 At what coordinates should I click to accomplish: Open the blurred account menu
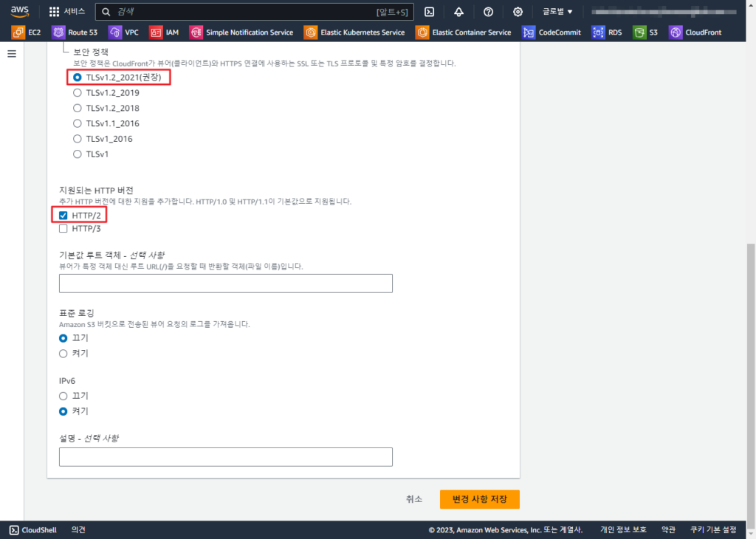click(664, 12)
